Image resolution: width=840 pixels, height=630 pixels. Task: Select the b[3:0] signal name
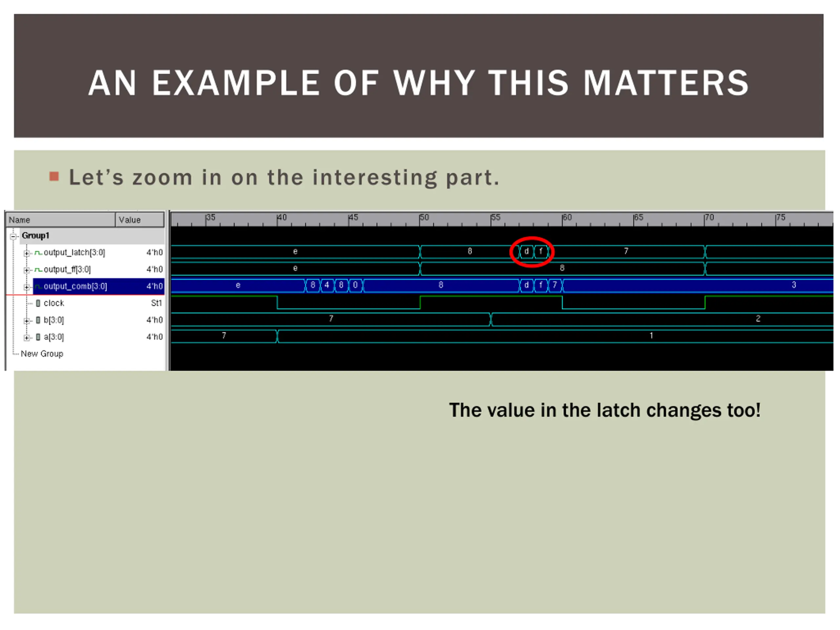pyautogui.click(x=53, y=320)
